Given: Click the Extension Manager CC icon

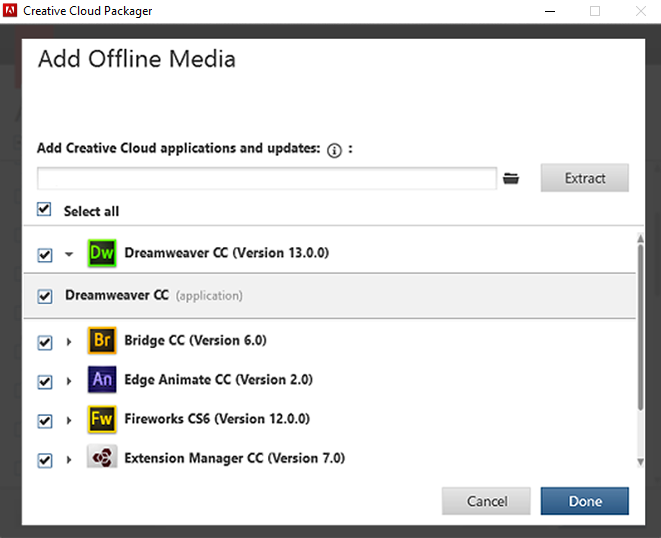Looking at the screenshot, I should pyautogui.click(x=102, y=458).
